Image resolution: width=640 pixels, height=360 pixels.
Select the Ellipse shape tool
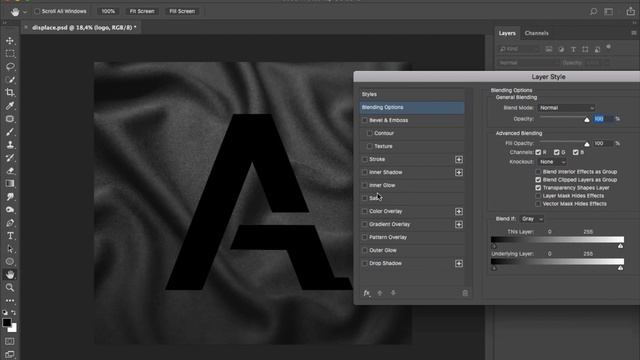[10, 262]
